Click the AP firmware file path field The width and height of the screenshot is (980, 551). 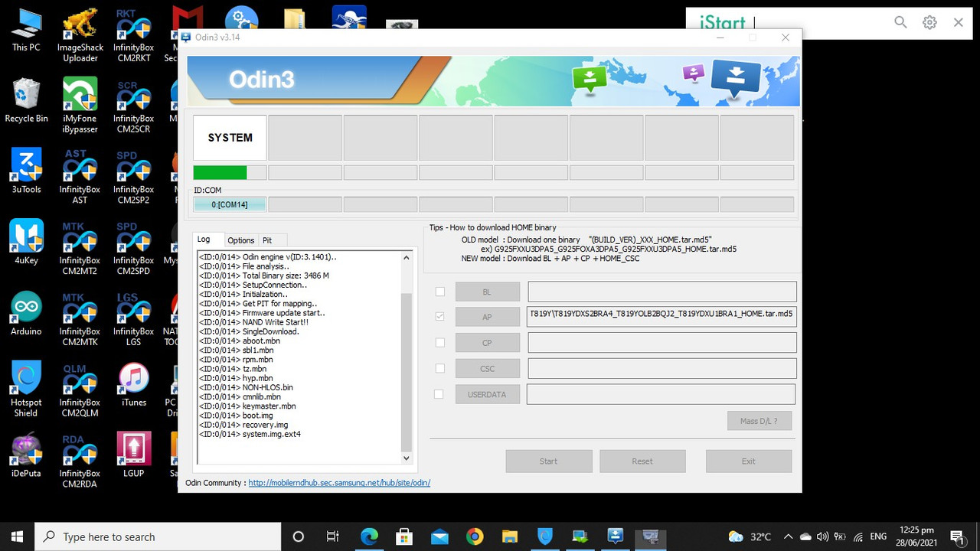click(661, 317)
